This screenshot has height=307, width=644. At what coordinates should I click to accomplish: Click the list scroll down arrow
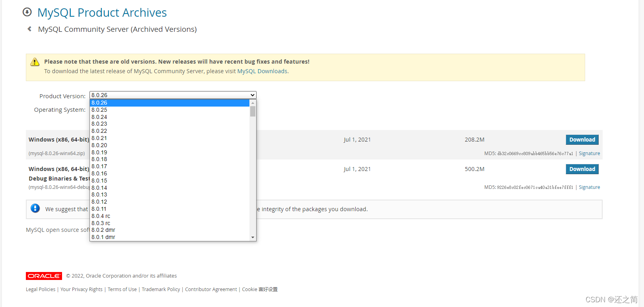pos(253,237)
